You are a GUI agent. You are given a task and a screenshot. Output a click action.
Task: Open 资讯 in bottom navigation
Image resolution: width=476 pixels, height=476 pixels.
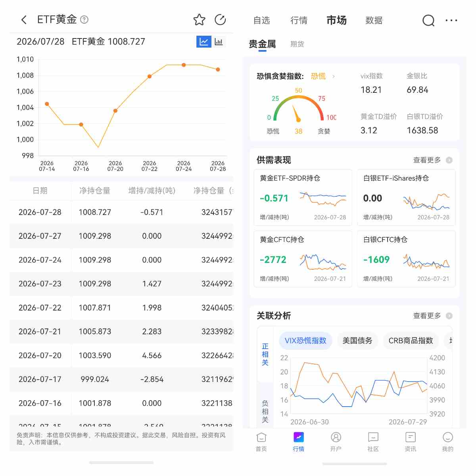[410, 442]
